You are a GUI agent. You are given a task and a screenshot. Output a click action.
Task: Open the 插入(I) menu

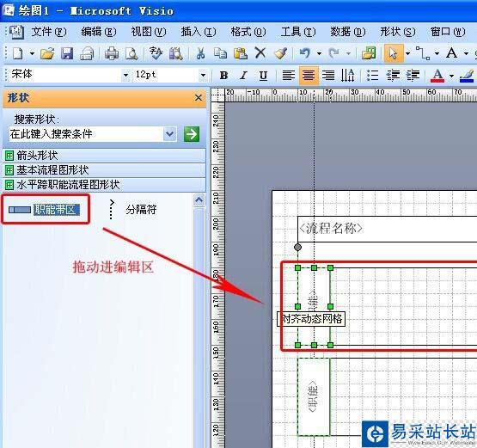(199, 32)
